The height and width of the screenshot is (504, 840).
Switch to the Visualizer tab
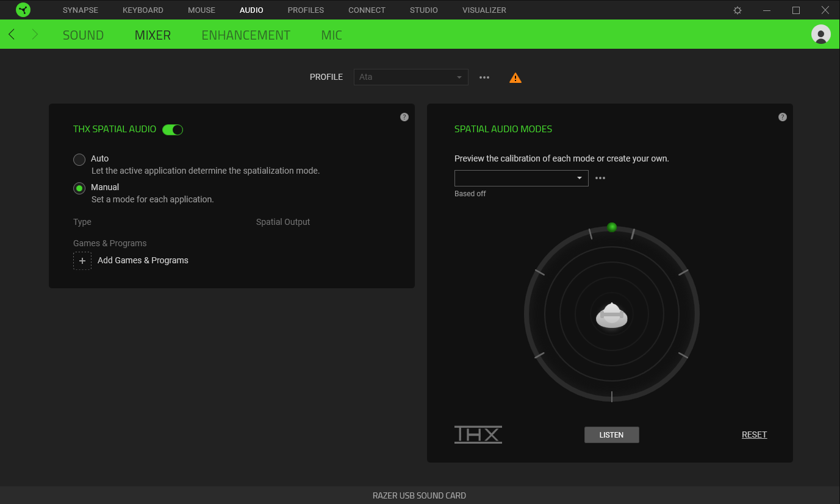click(x=484, y=10)
